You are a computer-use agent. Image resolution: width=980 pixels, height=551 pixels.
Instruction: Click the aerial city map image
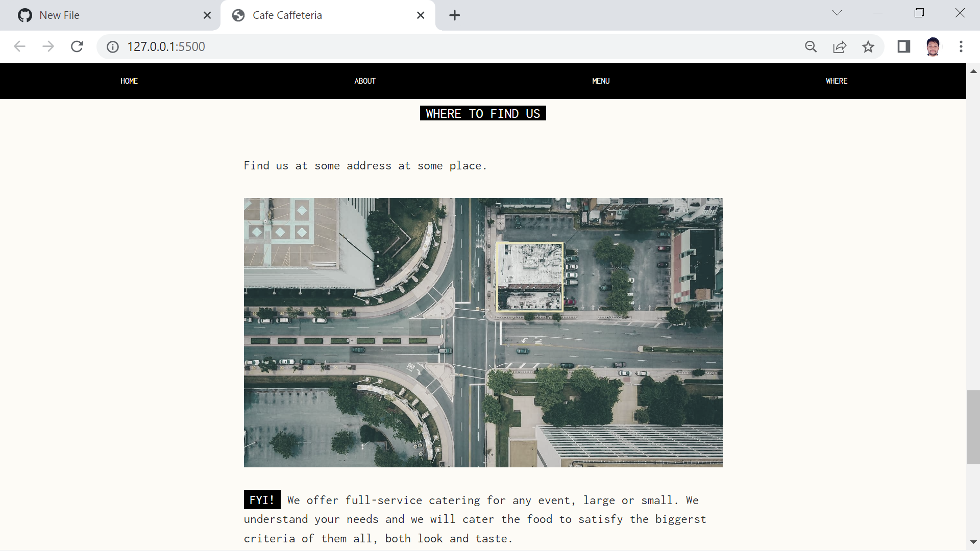coord(483,332)
